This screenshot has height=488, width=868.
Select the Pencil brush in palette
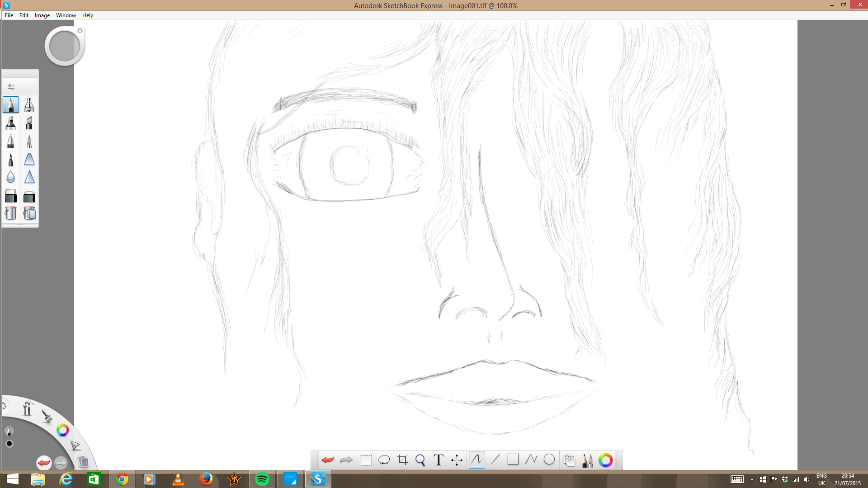tap(11, 105)
